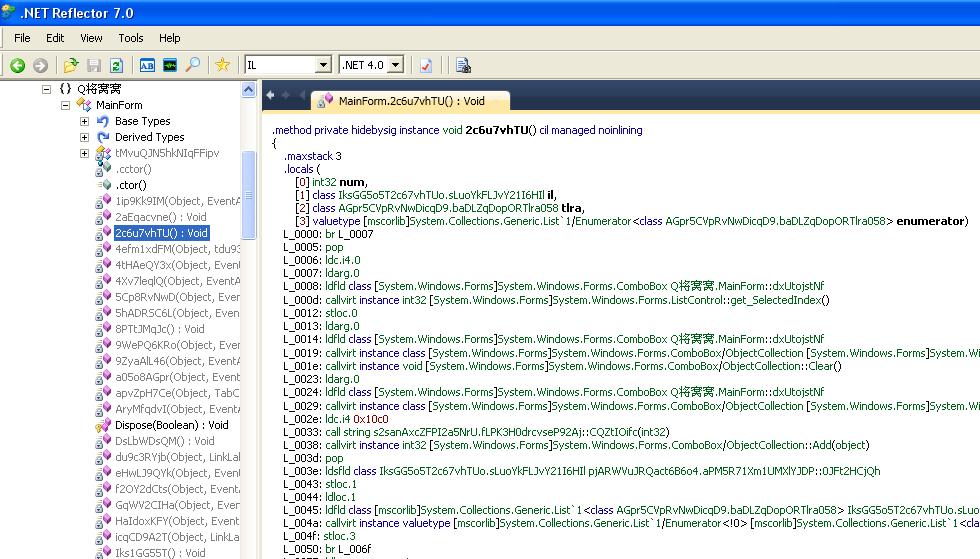Select the 9WePQ6KRo method
This screenshot has width=980, height=559.
point(177,345)
